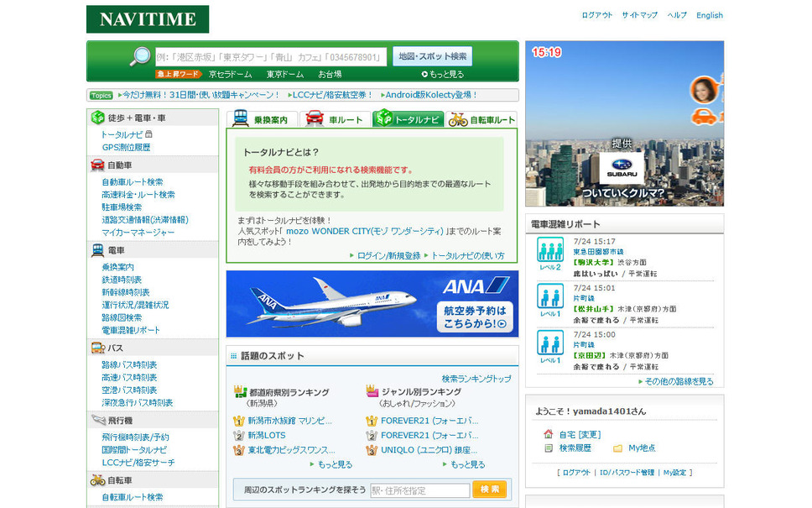The height and width of the screenshot is (508, 812).
Task: Click the orange 検索 button
Action: [489, 490]
